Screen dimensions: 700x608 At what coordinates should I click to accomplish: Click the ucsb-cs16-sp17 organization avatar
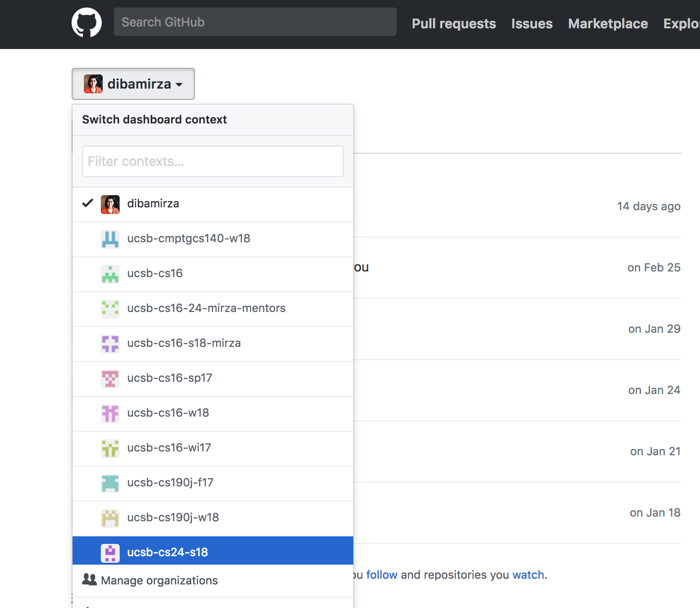110,378
